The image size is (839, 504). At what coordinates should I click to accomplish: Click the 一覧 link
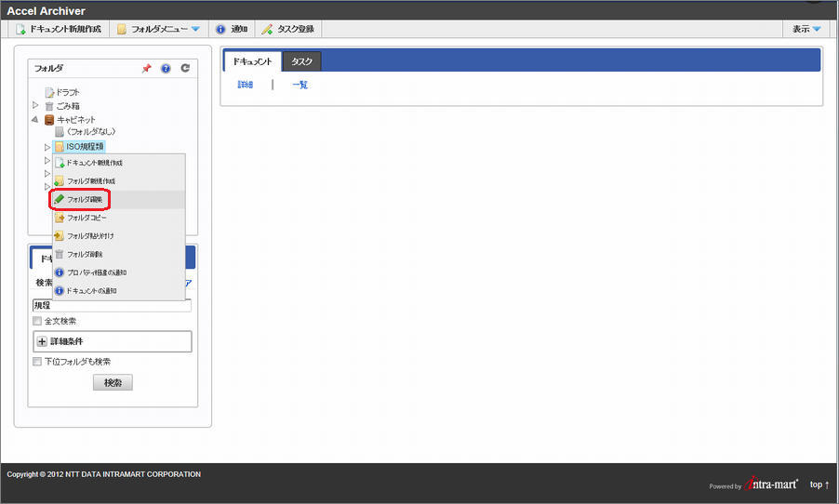[x=300, y=85]
